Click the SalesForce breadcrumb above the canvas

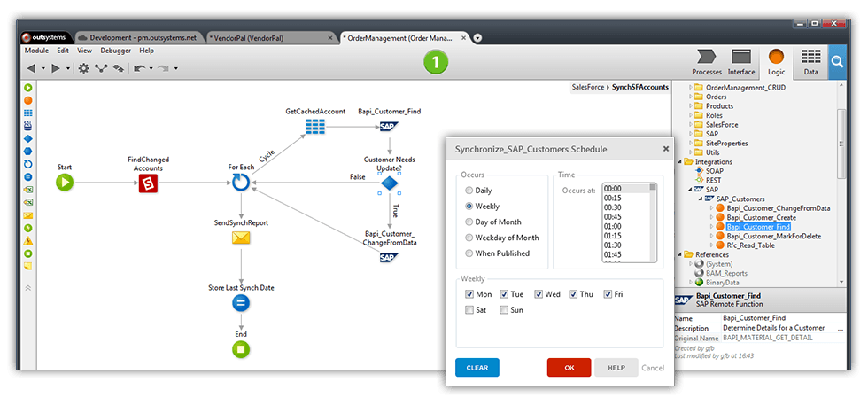(x=589, y=87)
